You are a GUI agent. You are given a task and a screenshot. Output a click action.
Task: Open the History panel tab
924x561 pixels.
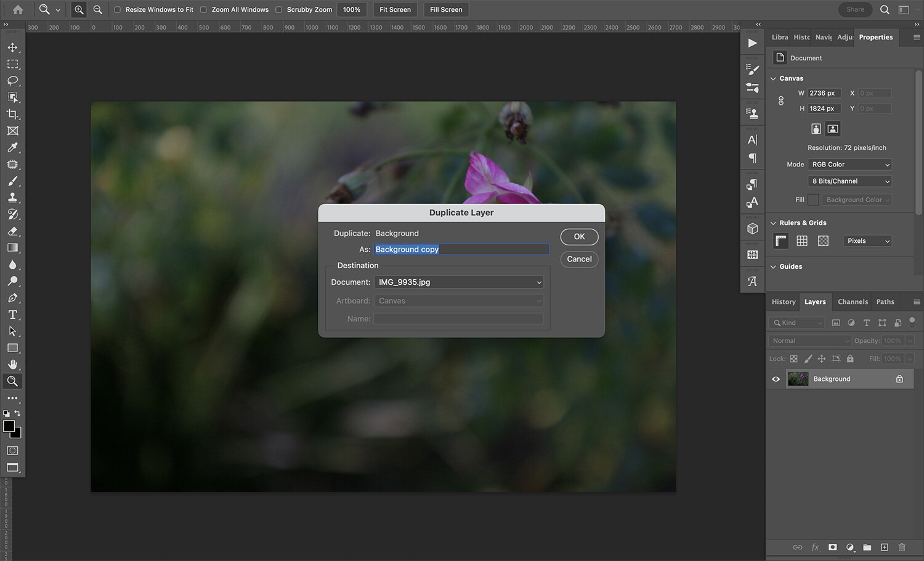pos(783,301)
